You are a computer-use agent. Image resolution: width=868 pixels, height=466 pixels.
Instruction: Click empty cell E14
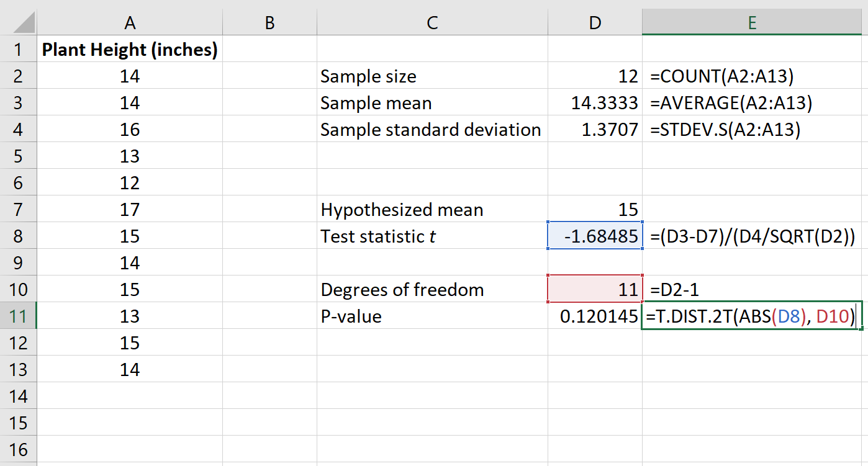pos(752,396)
